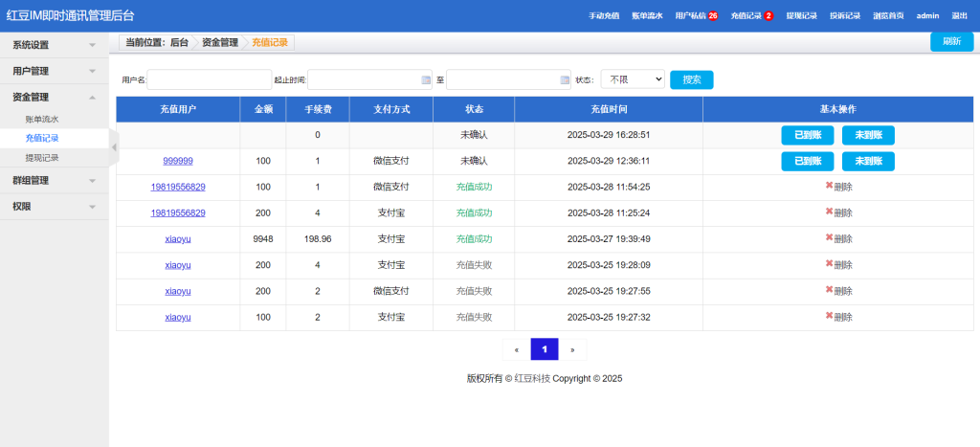Click the 刷新 refresh button

[x=951, y=42]
